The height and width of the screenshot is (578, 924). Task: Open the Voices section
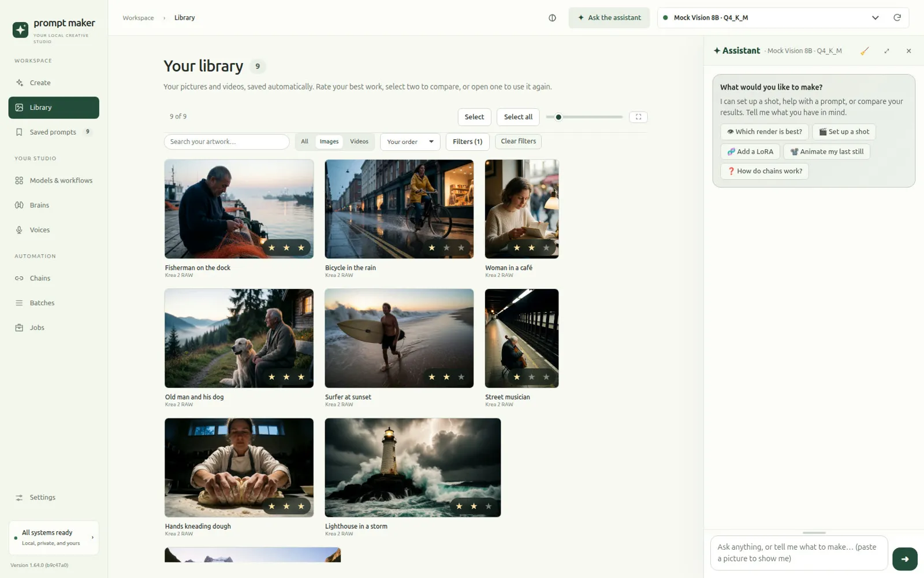pos(54,230)
